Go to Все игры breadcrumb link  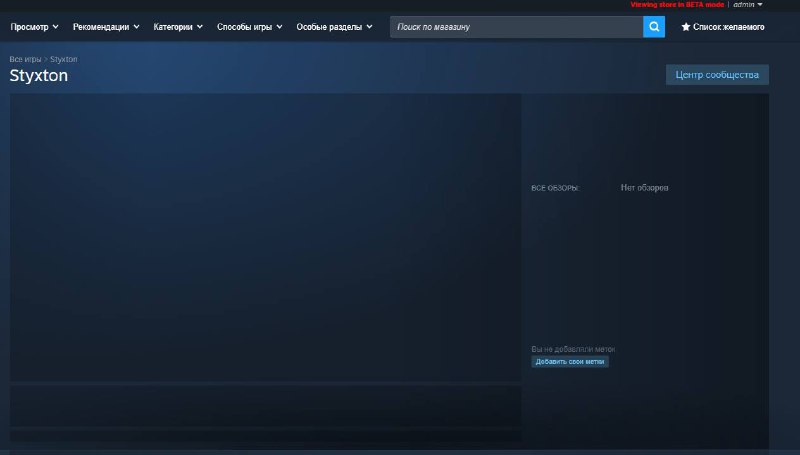(x=25, y=59)
